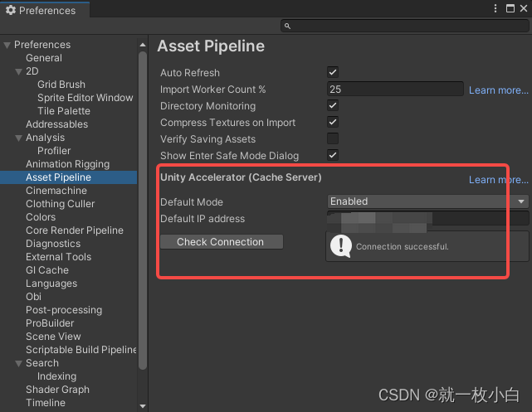
Task: Select Core Render Pipeline settings
Action: 75,230
